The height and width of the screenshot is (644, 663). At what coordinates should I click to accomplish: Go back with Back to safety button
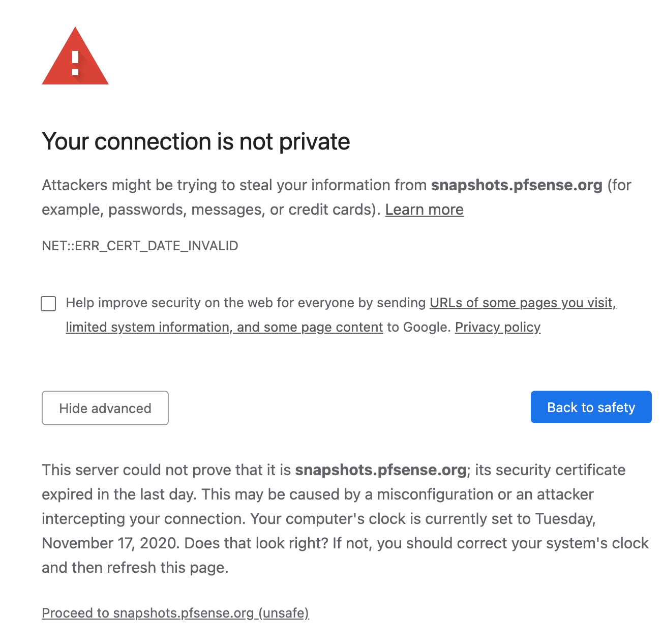pyautogui.click(x=591, y=407)
